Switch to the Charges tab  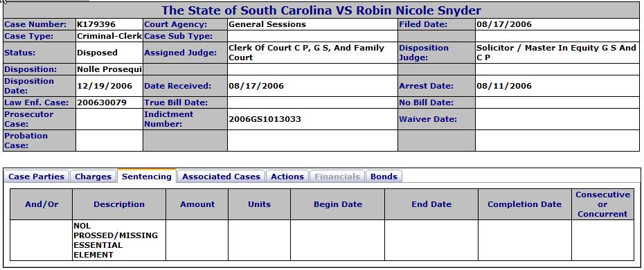(93, 177)
